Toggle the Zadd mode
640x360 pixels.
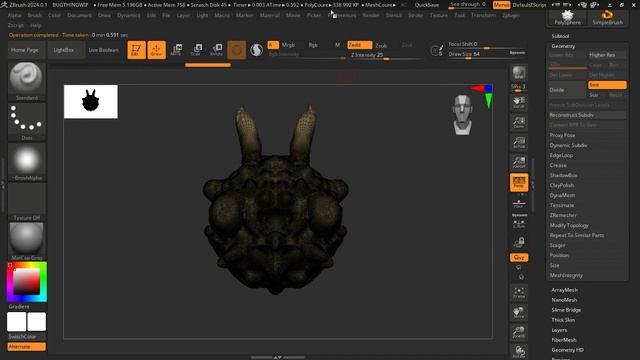(x=360, y=45)
